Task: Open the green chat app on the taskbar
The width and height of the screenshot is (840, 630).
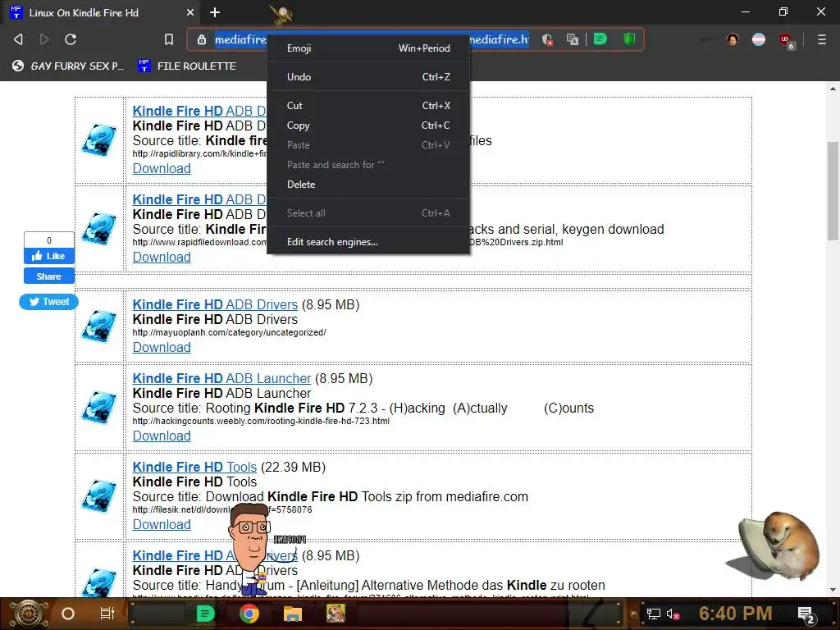Action: coord(205,614)
